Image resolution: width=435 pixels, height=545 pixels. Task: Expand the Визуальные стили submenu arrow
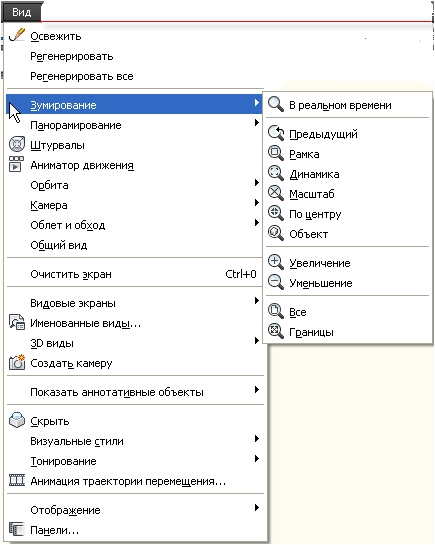pos(256,439)
